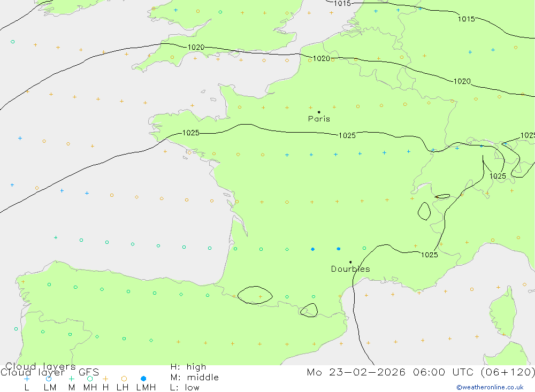Click the 'LMH' legend label text

[x=146, y=388]
